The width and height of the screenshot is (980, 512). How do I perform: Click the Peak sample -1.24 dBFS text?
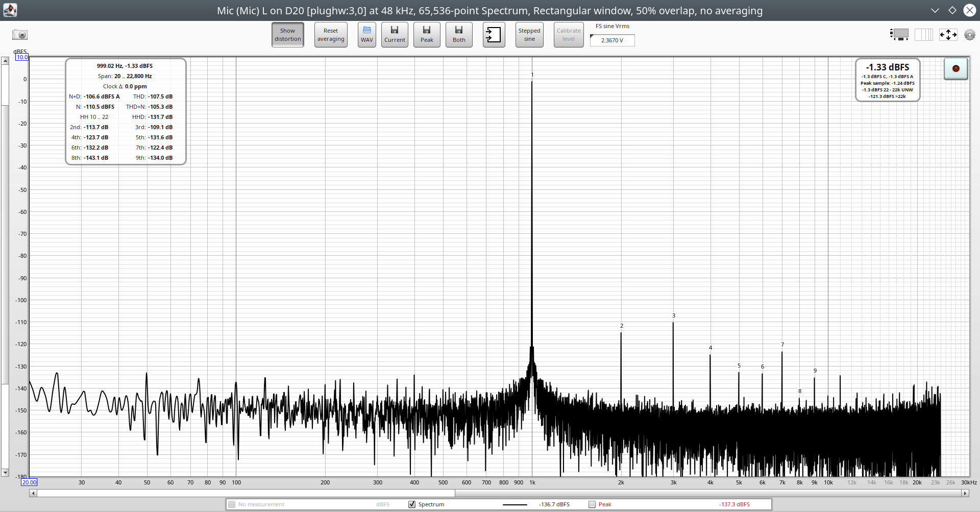pyautogui.click(x=888, y=83)
